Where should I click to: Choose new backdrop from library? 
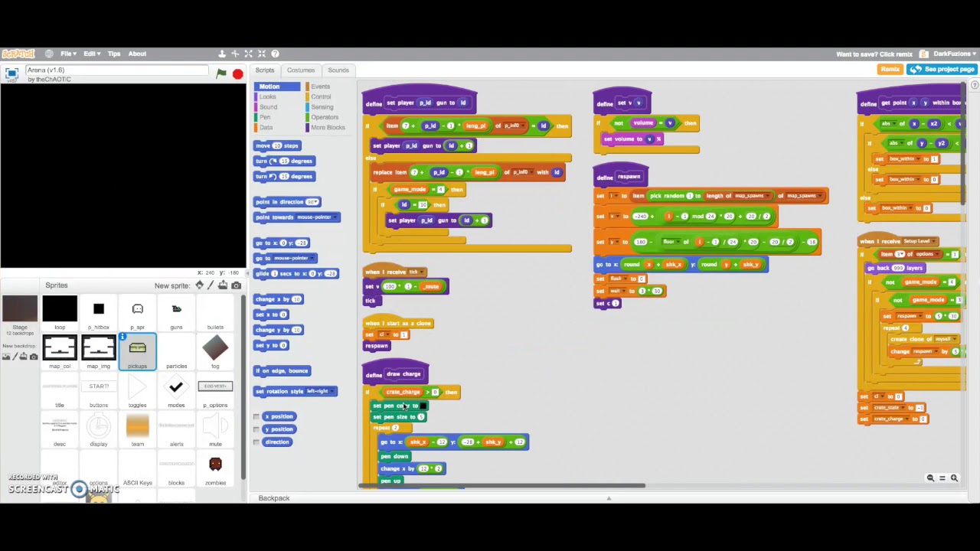6,357
